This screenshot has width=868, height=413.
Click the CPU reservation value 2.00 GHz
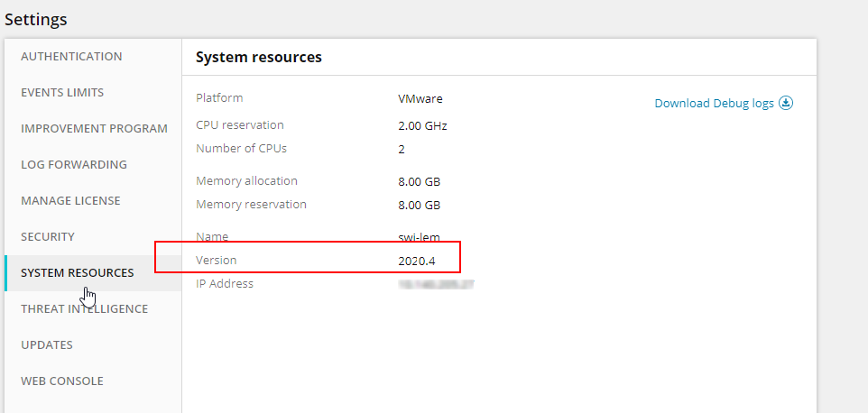coord(422,125)
